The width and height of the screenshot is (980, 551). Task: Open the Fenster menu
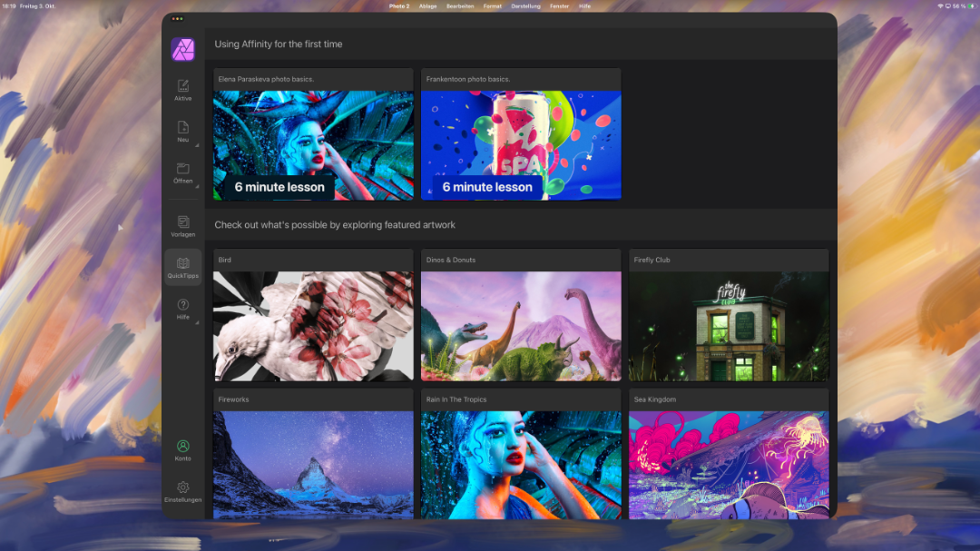pyautogui.click(x=559, y=5)
